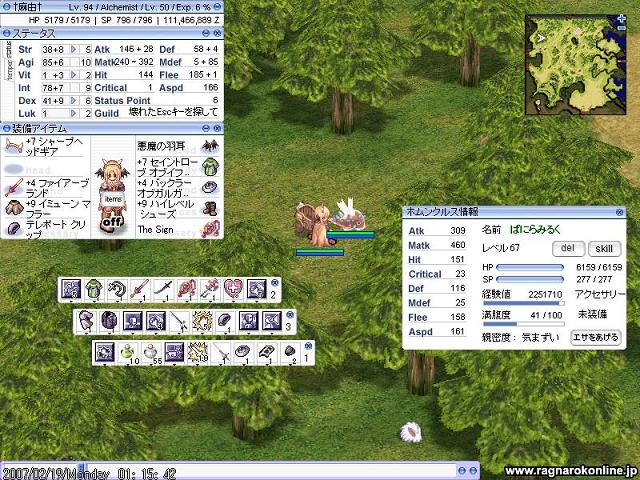The width and height of the screenshot is (640, 480).
Task: Use the green potion with count 10
Action: click(x=127, y=352)
